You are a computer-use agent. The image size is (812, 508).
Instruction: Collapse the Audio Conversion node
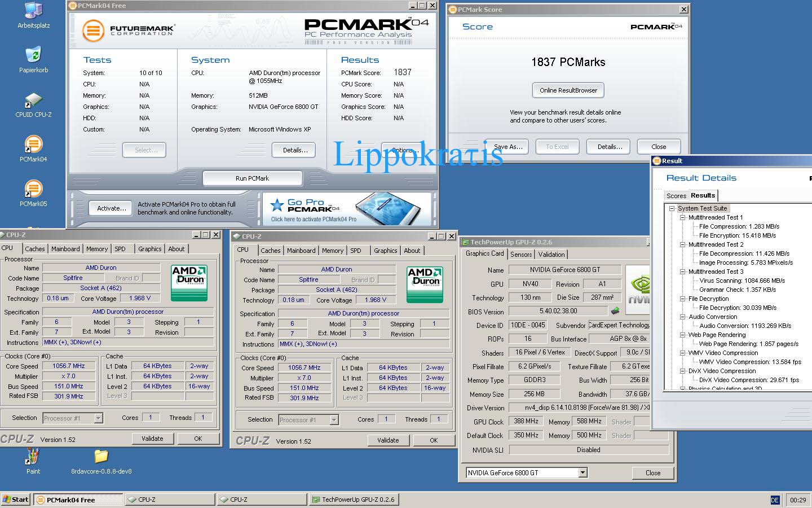click(x=683, y=317)
